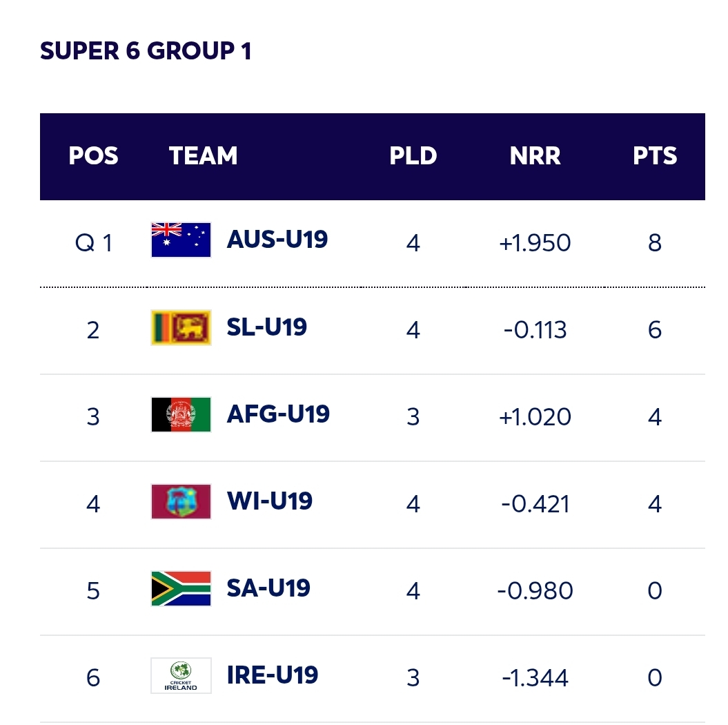This screenshot has width=728, height=725.
Task: Click the POS column header
Action: click(93, 156)
